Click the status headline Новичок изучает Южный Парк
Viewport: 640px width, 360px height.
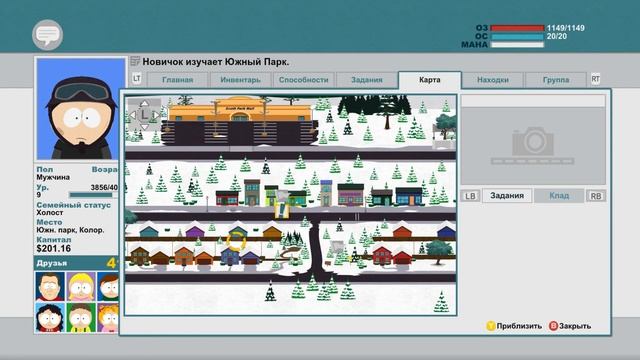216,62
